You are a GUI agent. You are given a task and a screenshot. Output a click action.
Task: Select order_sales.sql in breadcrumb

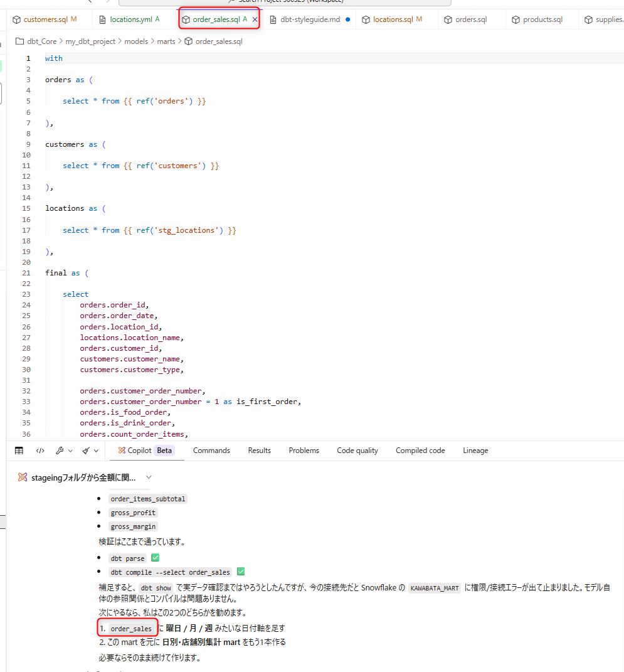click(x=219, y=41)
